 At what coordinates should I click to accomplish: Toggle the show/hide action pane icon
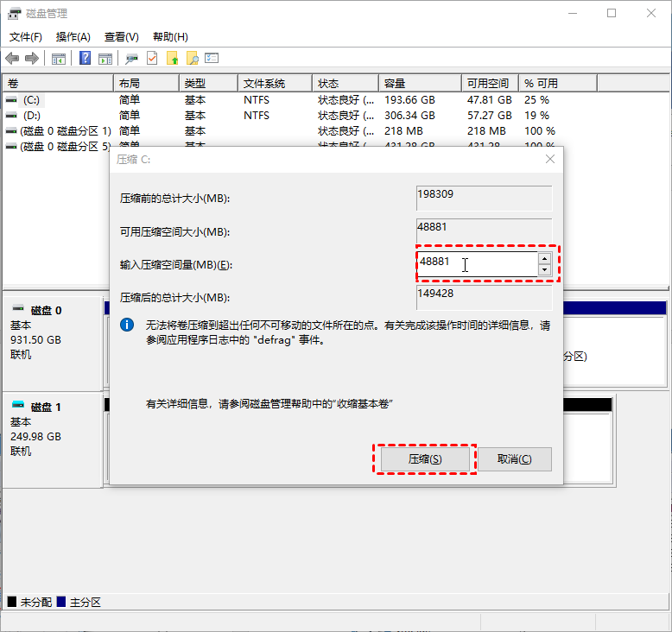(105, 58)
